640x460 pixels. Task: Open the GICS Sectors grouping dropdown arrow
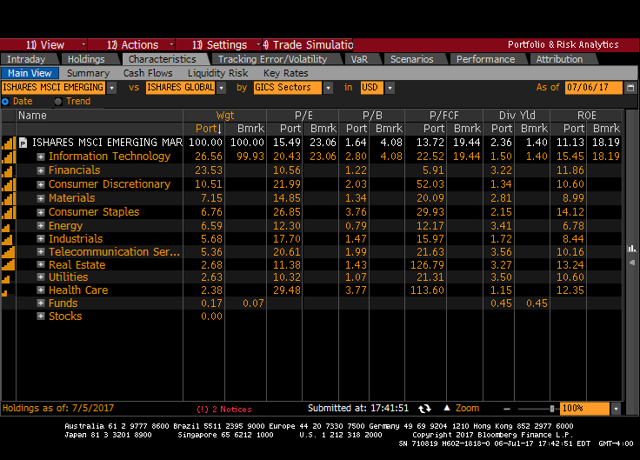click(x=328, y=88)
